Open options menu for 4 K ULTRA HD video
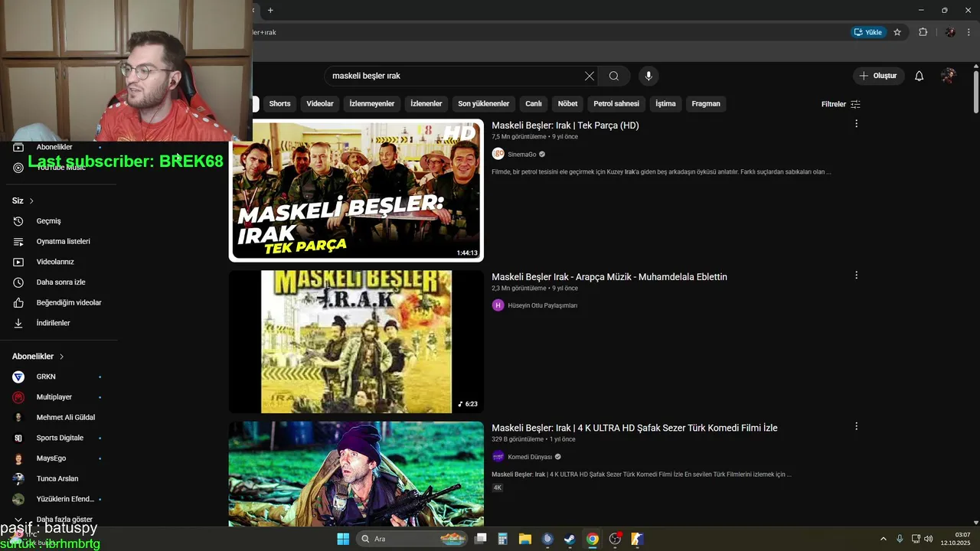The image size is (980, 551). click(856, 426)
